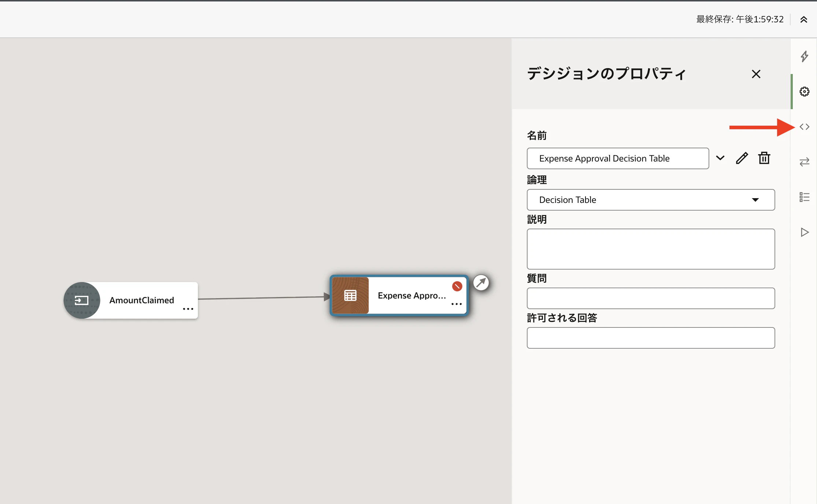Collapse the header with the double chevron
This screenshot has width=817, height=504.
pos(804,19)
